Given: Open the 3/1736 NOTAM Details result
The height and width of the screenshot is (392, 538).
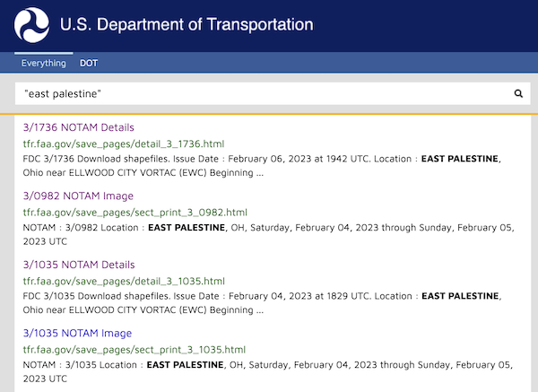Looking at the screenshot, I should click(x=79, y=127).
